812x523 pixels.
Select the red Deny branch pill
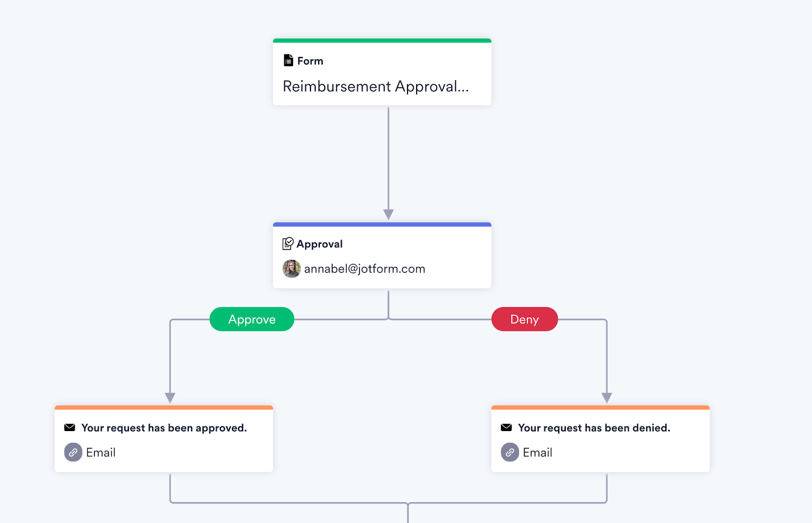pos(524,319)
